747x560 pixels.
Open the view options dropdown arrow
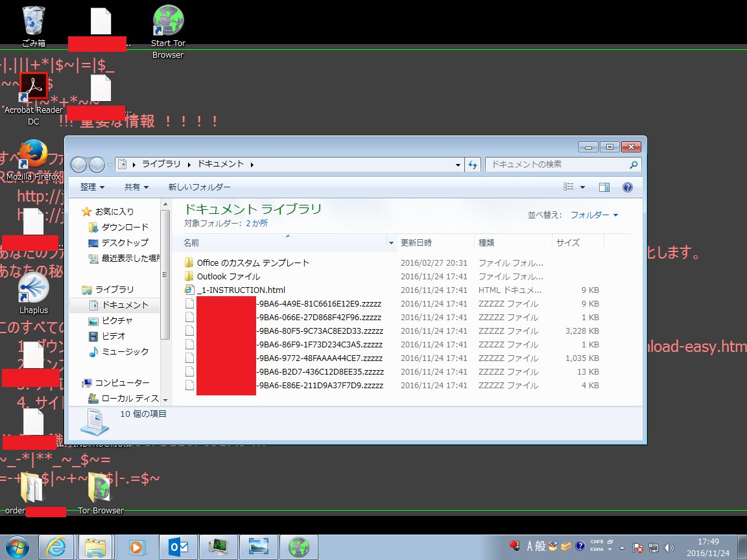click(582, 187)
